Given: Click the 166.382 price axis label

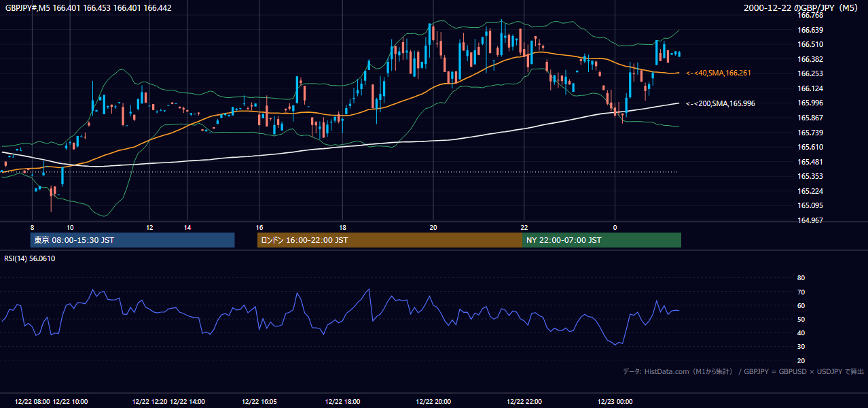Looking at the screenshot, I should 810,59.
